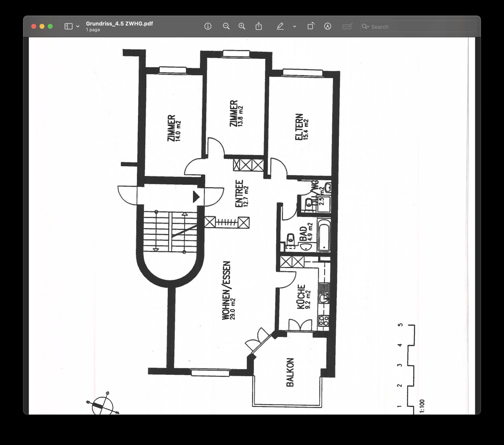This screenshot has width=504, height=445.
Task: Show the document info inspector
Action: click(x=208, y=26)
